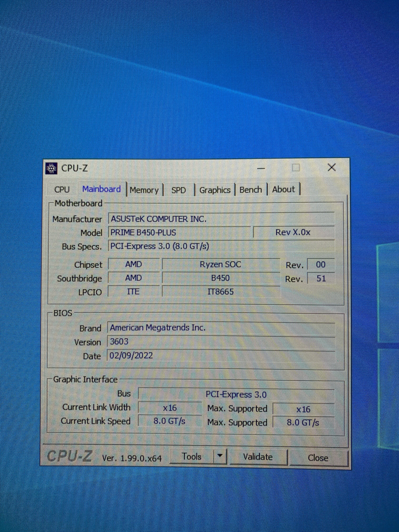Close CPU-Z with the X icon
399x532 pixels.
pyautogui.click(x=332, y=167)
